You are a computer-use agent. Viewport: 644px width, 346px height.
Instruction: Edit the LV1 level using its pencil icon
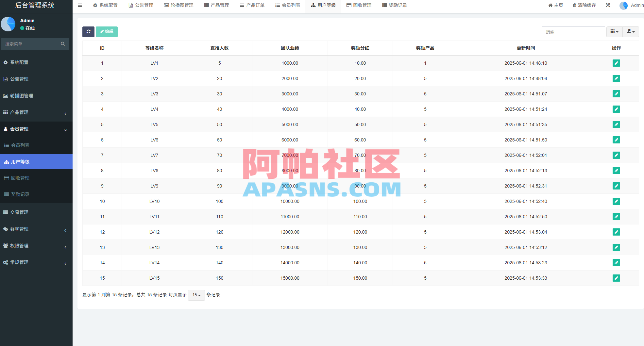616,63
